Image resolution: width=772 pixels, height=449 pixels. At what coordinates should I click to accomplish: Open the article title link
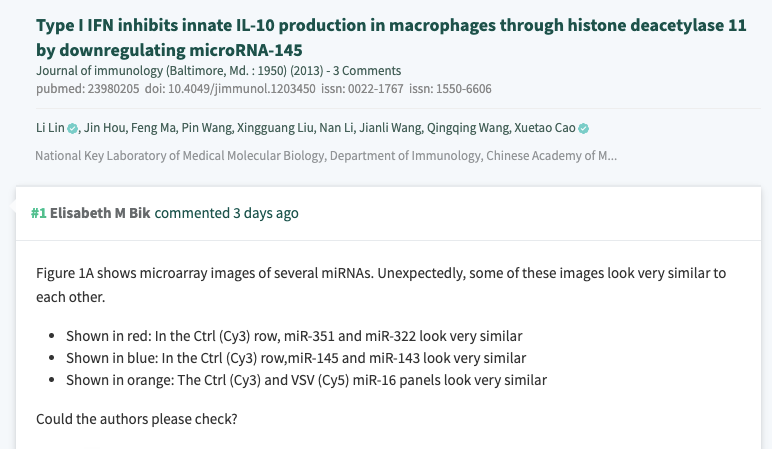pos(390,38)
